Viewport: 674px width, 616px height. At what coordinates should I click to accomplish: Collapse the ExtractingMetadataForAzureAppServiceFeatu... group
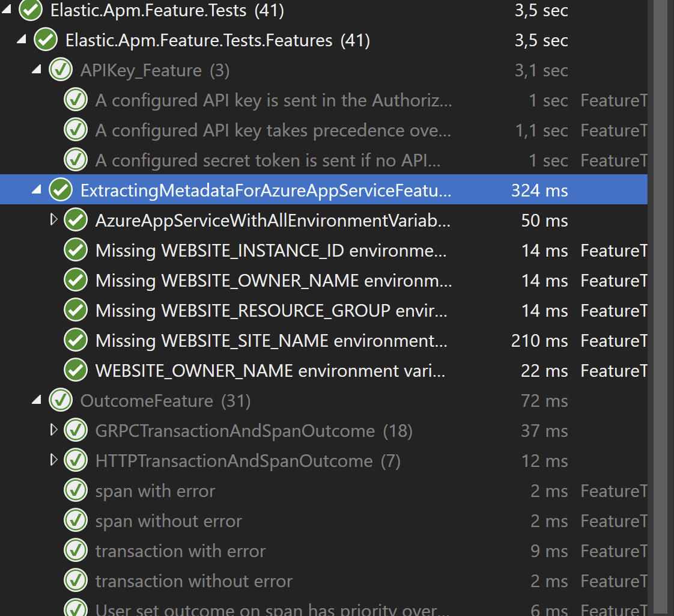click(37, 189)
